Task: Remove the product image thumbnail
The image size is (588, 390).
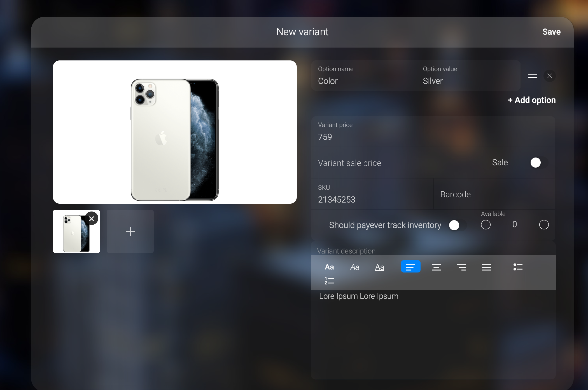Action: click(x=92, y=219)
